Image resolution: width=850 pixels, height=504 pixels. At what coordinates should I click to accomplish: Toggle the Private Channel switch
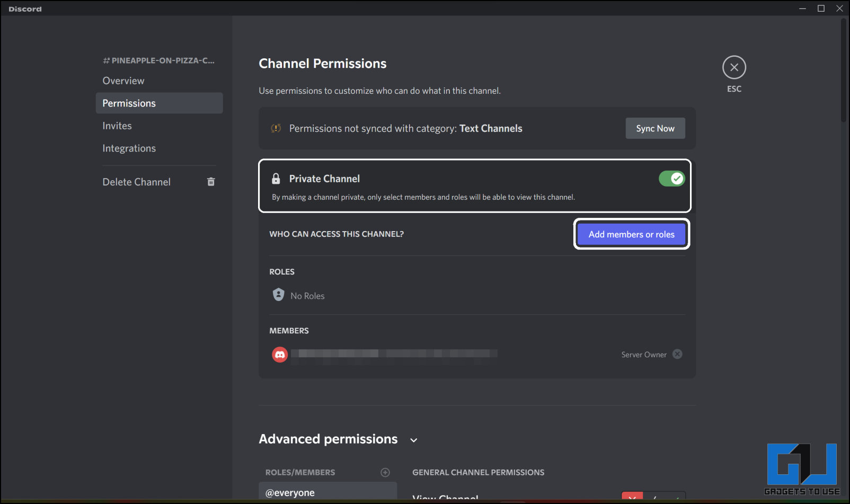click(x=671, y=179)
